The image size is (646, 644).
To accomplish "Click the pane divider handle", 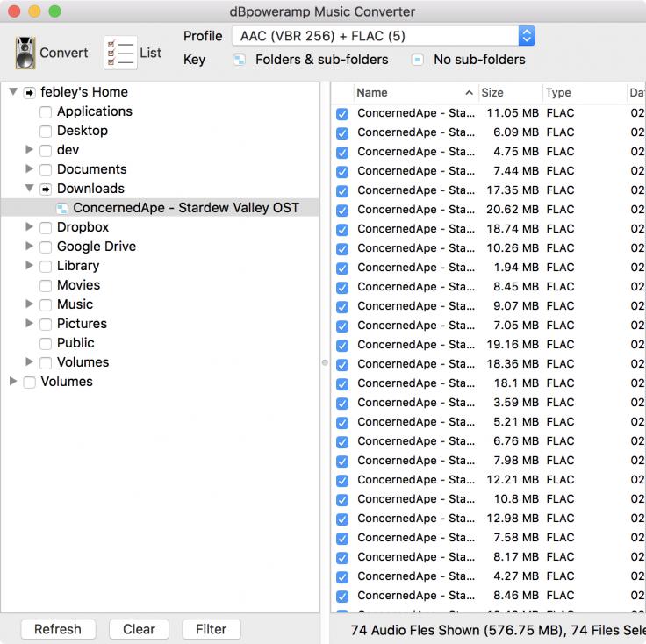I will click(x=325, y=361).
